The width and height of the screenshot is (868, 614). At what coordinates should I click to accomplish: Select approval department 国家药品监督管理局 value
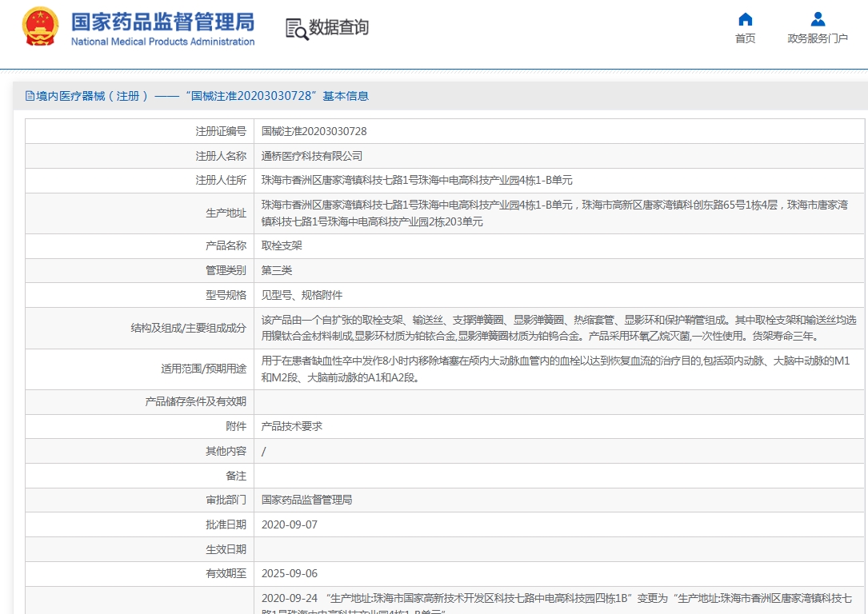point(306,500)
